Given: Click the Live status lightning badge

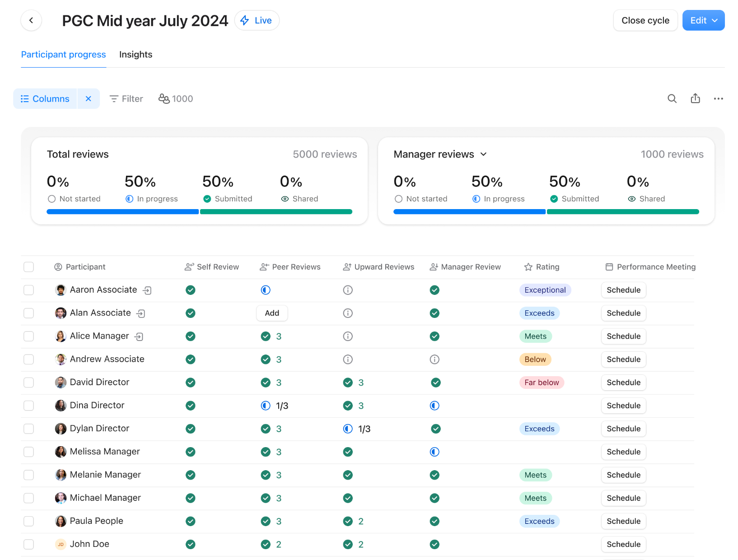Looking at the screenshot, I should (257, 20).
